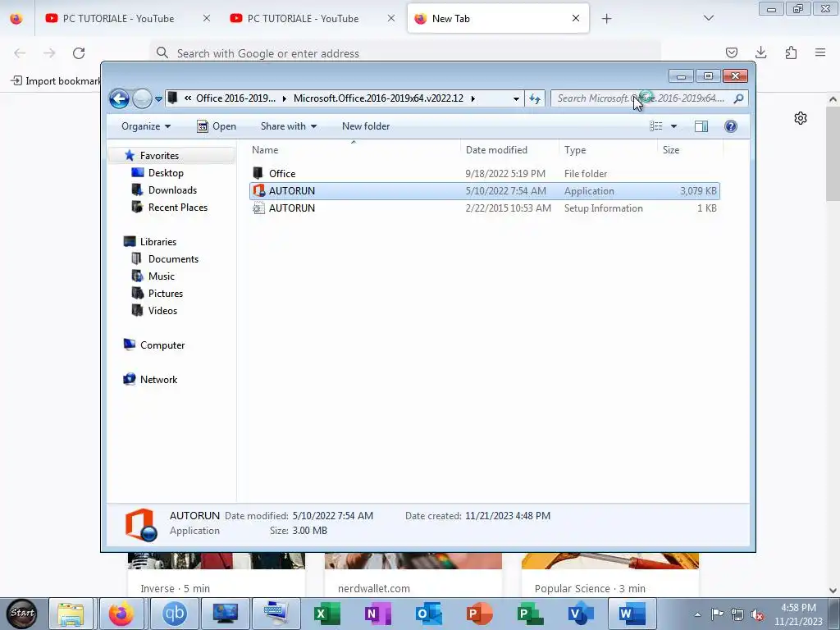Open Firefox Pocket save icon
840x630 pixels.
pos(731,52)
